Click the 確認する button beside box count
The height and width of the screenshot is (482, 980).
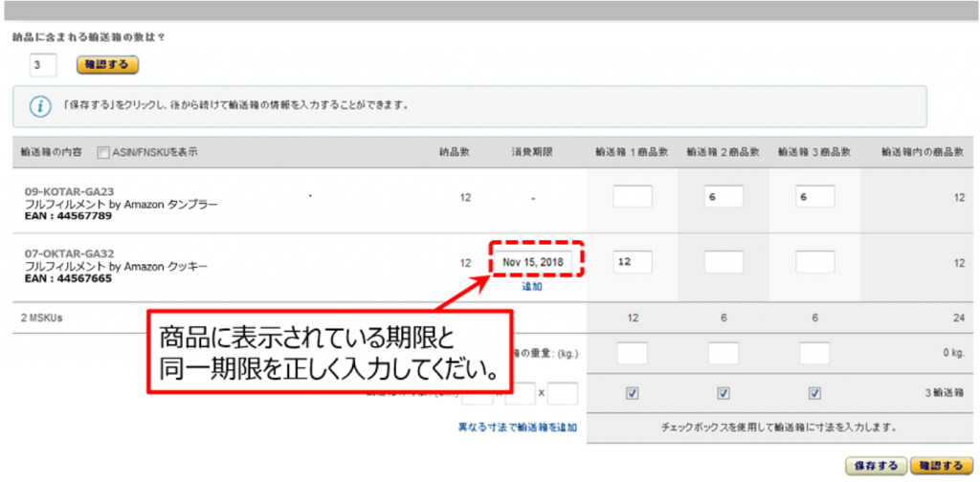click(107, 65)
